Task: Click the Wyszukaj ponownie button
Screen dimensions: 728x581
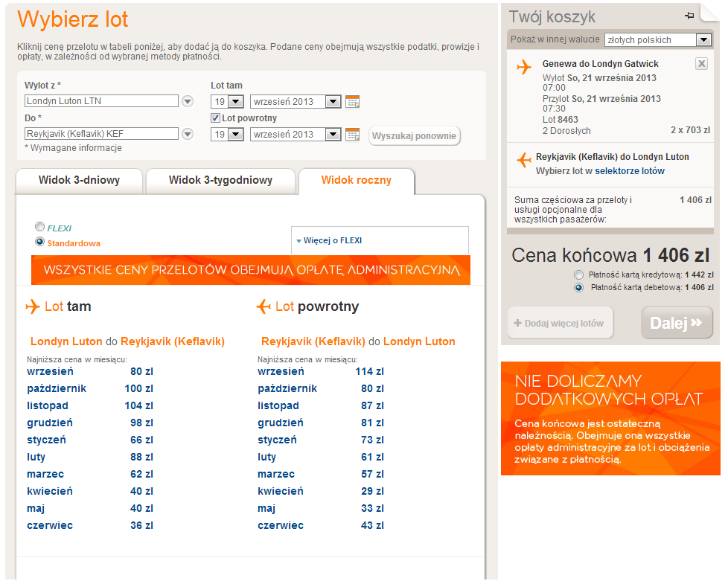Action: [414, 136]
